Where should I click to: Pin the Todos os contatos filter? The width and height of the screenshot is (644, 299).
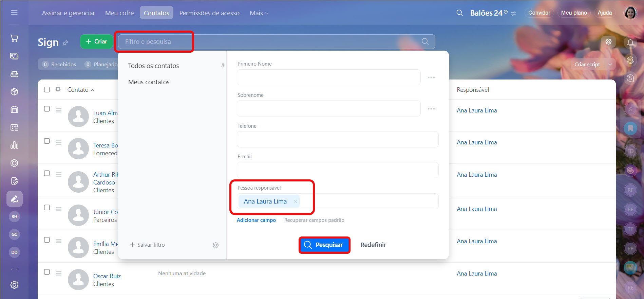point(223,66)
